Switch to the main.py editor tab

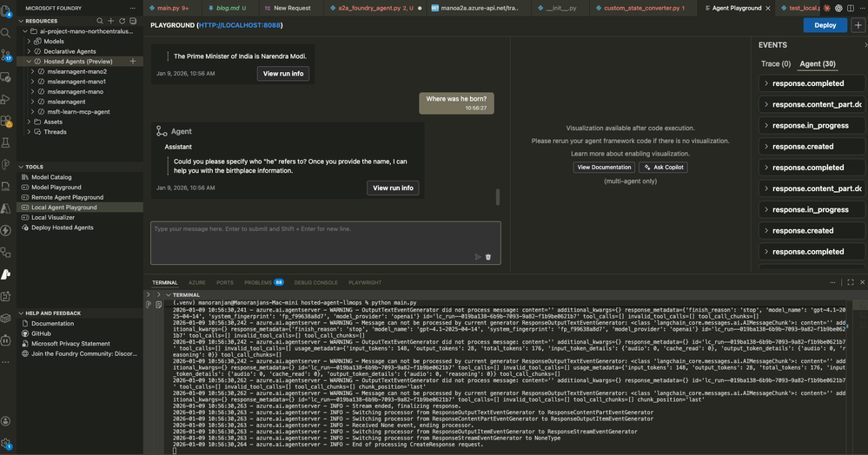[172, 9]
